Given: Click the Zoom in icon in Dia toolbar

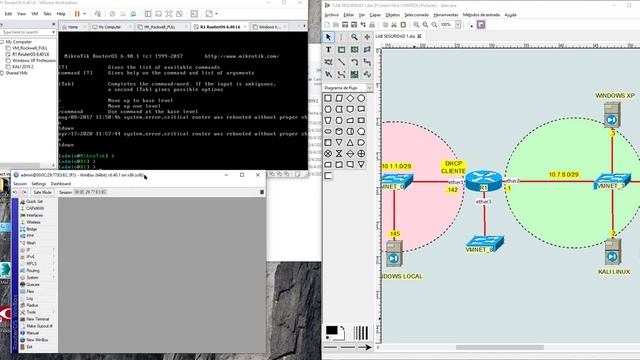Looking at the screenshot, I should click(416, 25).
